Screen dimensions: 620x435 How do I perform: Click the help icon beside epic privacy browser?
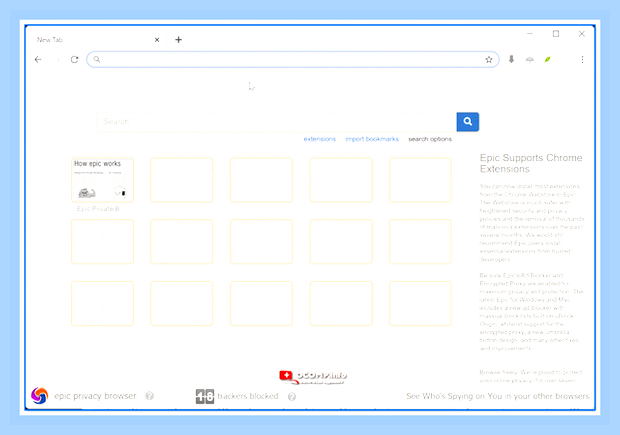(x=149, y=396)
